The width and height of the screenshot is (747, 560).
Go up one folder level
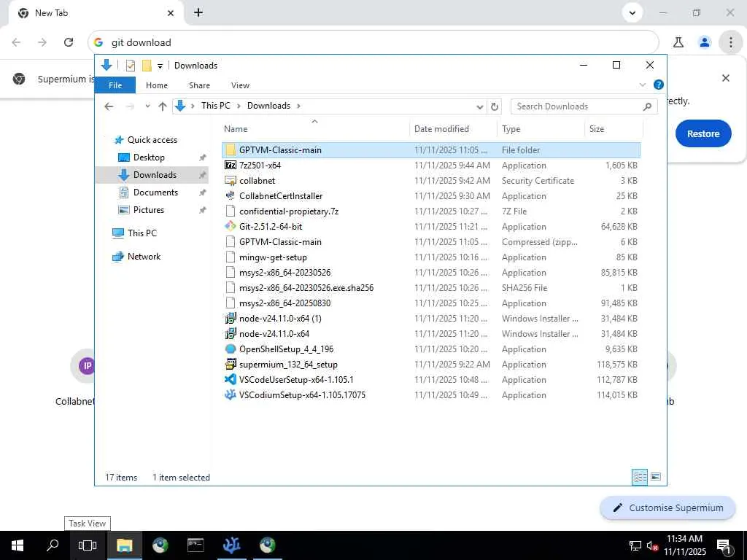pos(163,106)
